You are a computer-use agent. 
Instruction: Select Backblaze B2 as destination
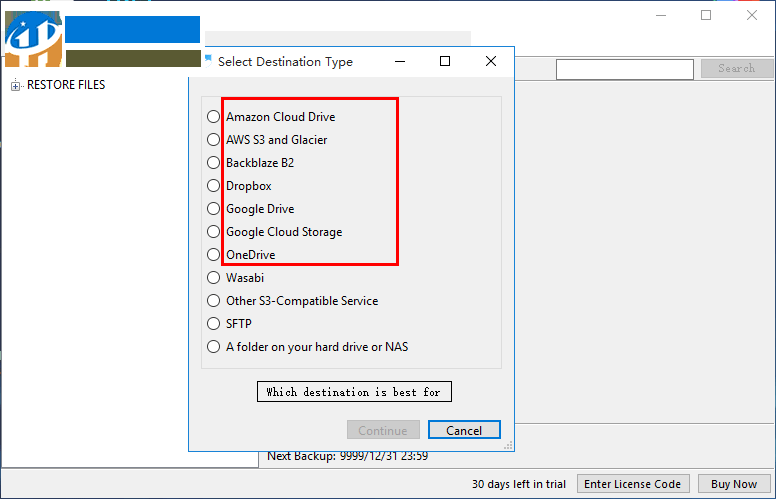coord(213,163)
